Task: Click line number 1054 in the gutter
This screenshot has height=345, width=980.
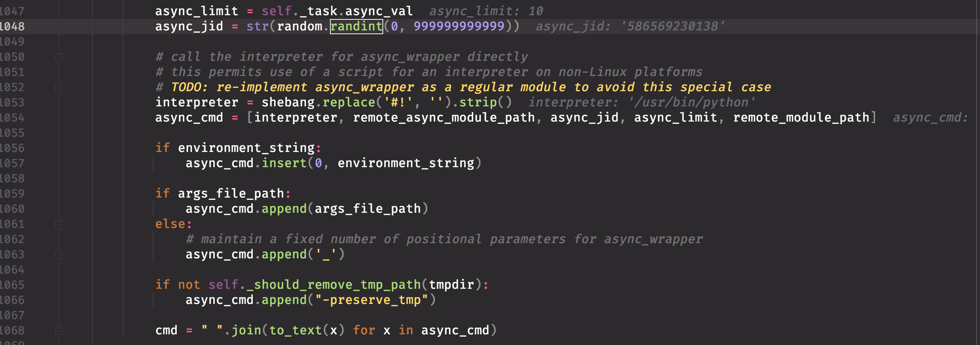Action: coord(12,118)
